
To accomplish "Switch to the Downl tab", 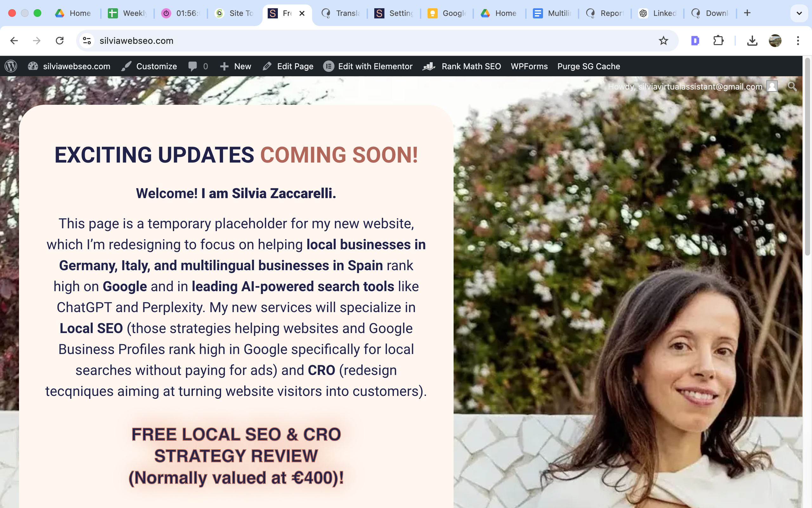I will click(711, 13).
